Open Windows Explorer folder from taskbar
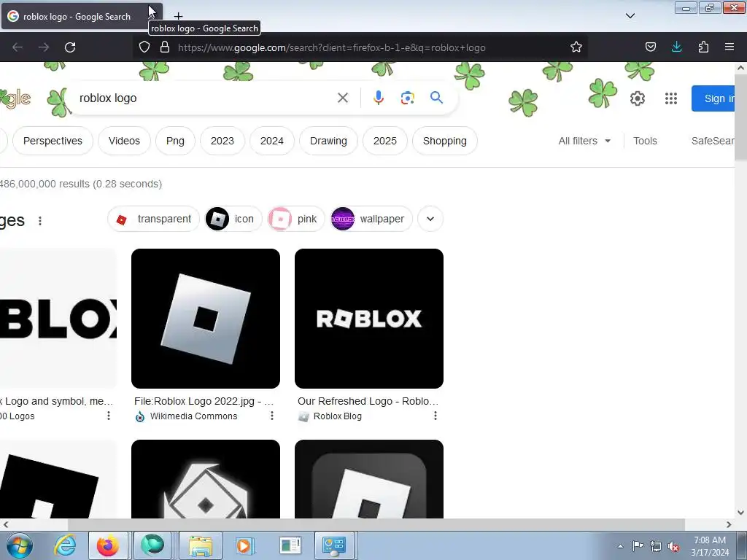The width and height of the screenshot is (747, 560). [x=200, y=545]
